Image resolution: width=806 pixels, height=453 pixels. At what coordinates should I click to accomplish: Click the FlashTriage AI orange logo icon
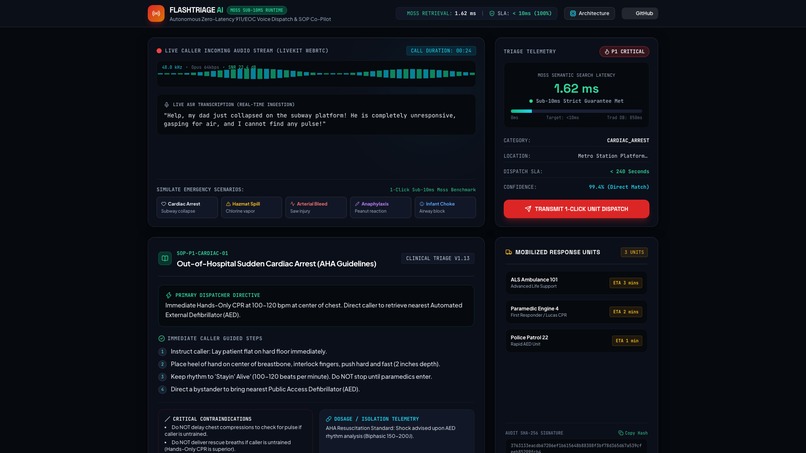[156, 13]
